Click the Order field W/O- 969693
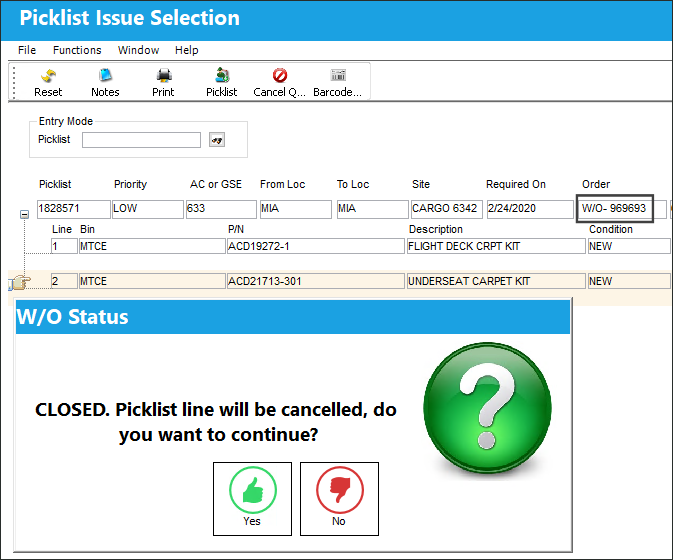The height and width of the screenshot is (560, 673). 615,209
